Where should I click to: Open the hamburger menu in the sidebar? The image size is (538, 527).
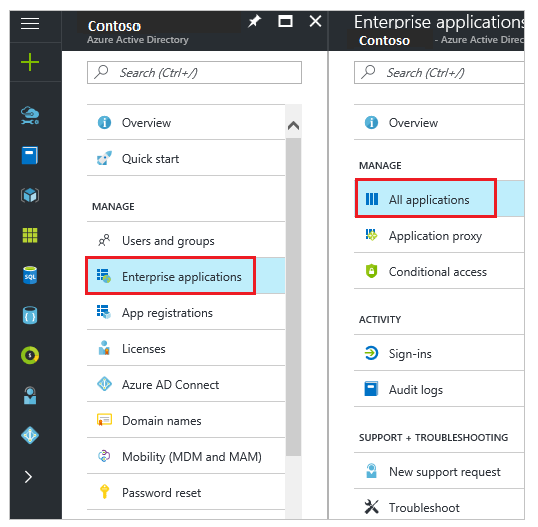coord(30,23)
